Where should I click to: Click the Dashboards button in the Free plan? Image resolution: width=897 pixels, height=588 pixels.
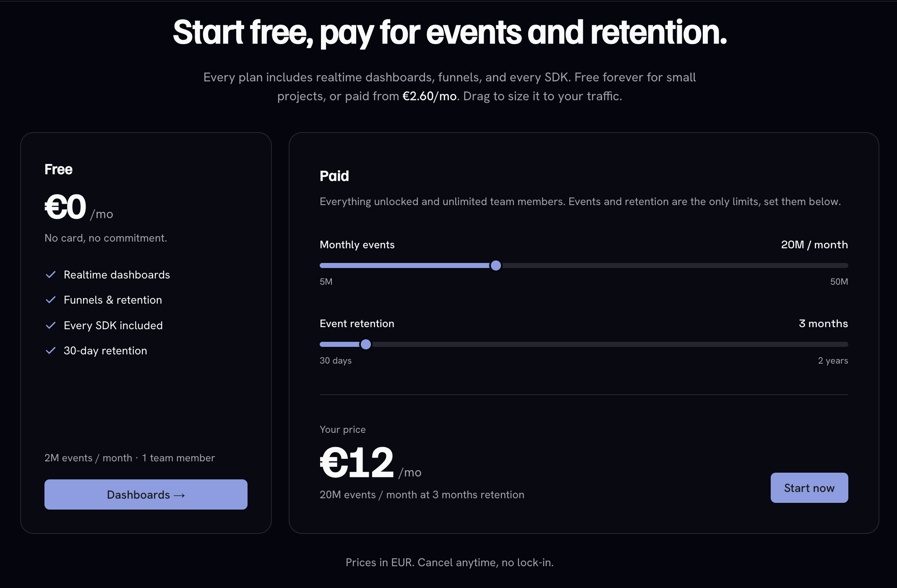[146, 494]
